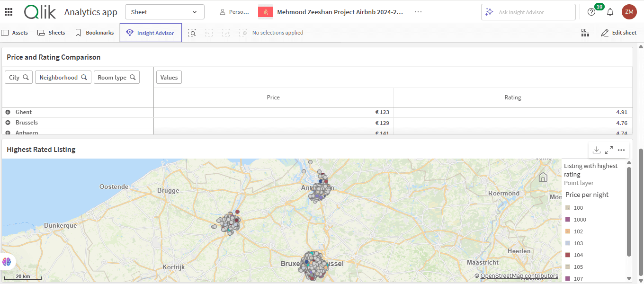Image resolution: width=644 pixels, height=284 pixels.
Task: Click the app thumbnail next to the title
Action: pyautogui.click(x=266, y=12)
